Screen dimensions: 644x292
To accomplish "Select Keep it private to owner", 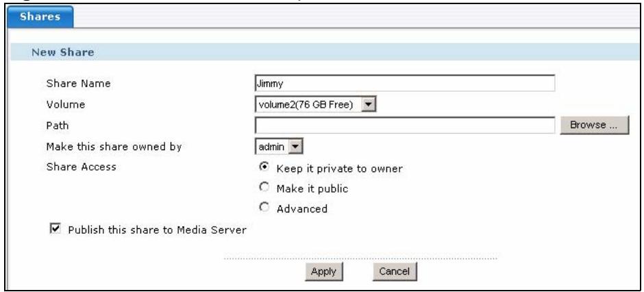I will [264, 167].
